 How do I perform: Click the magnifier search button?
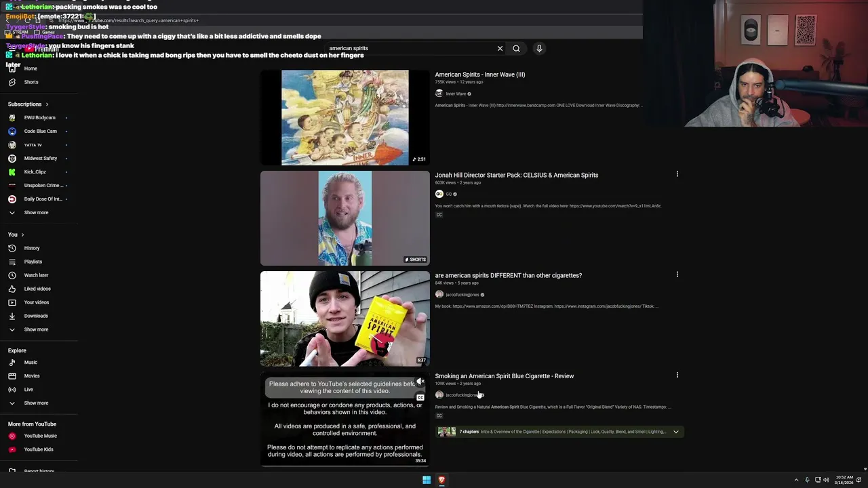pos(516,48)
